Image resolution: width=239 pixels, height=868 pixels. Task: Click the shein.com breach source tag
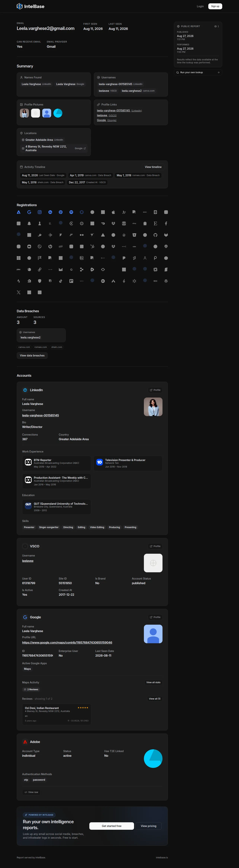pos(57,347)
